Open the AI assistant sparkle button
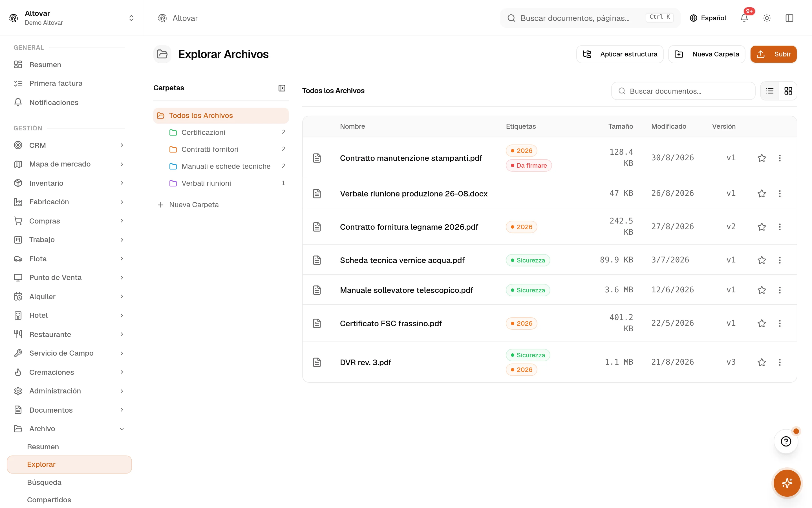Image resolution: width=812 pixels, height=508 pixels. click(787, 483)
